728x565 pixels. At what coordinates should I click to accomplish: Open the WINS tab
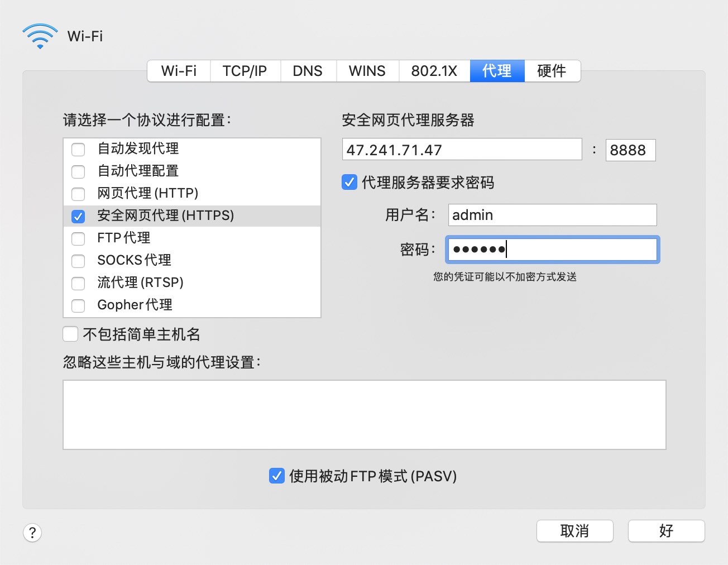pyautogui.click(x=367, y=71)
